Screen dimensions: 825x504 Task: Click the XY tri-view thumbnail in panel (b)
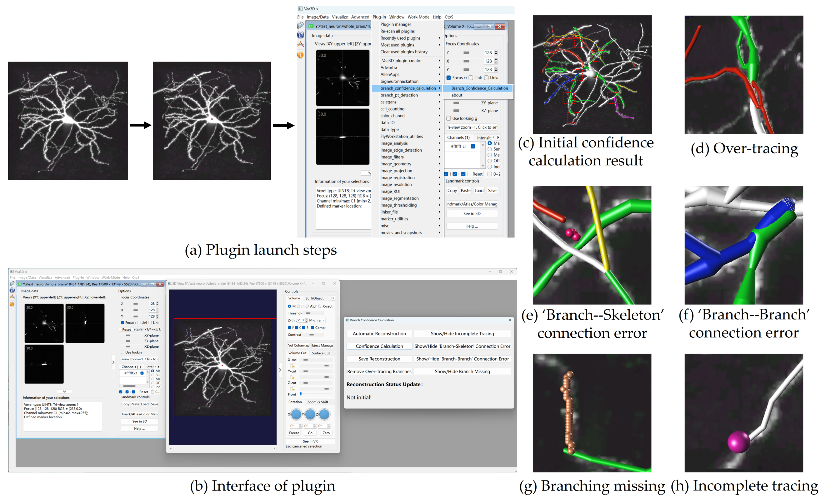click(44, 323)
